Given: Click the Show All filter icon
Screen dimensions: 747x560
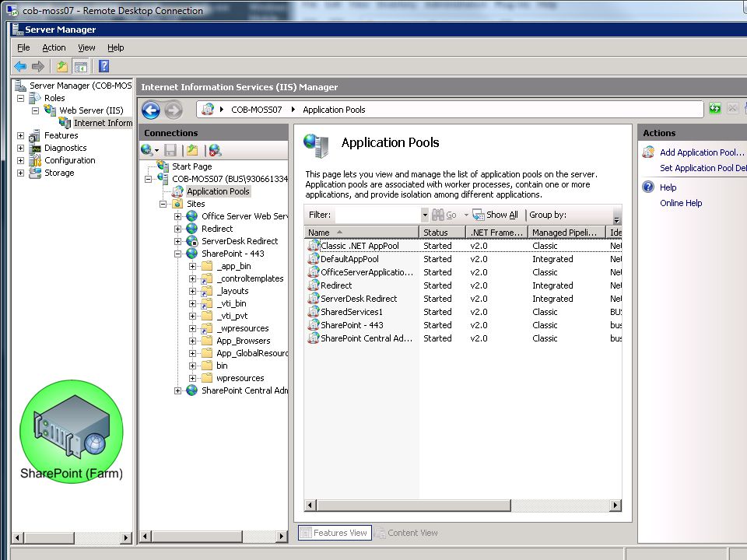Looking at the screenshot, I should (x=478, y=215).
